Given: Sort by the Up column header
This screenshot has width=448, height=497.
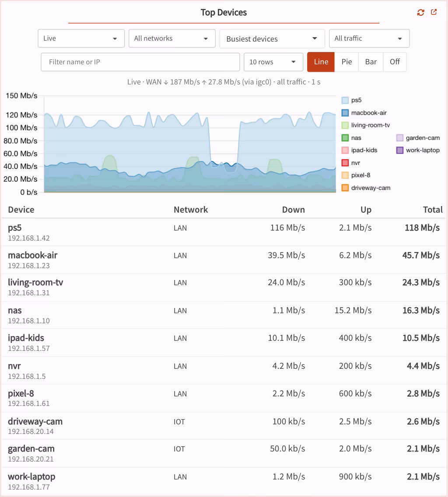Looking at the screenshot, I should tap(366, 210).
